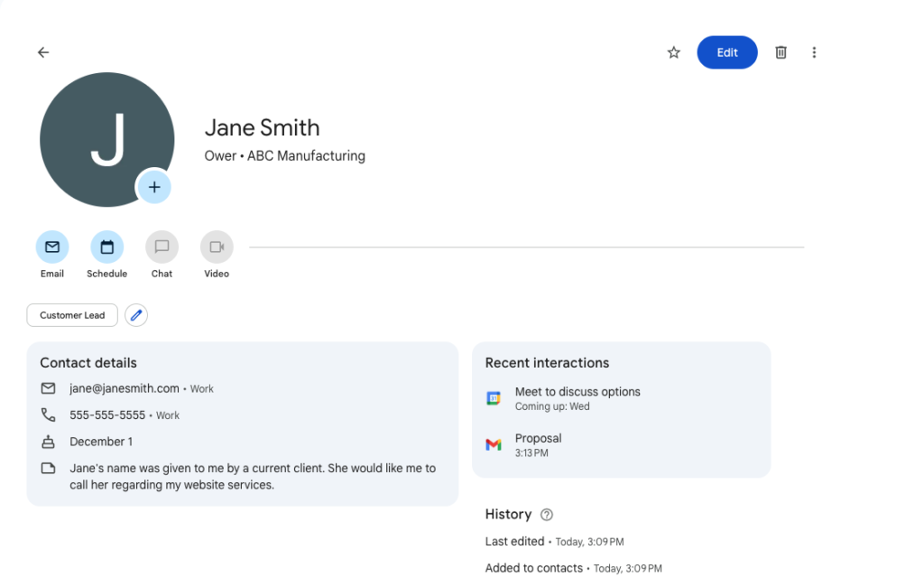
Task: Click the Gmail icon next to Proposal
Action: (x=493, y=444)
